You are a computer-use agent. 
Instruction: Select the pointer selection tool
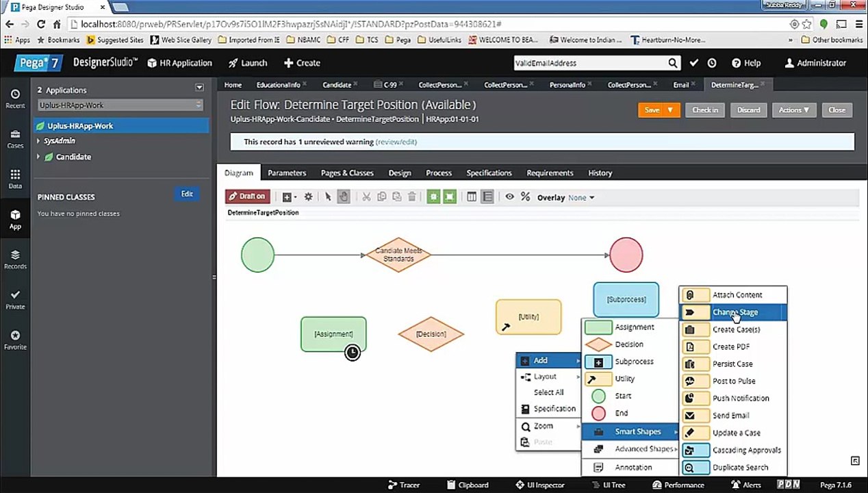pos(328,197)
